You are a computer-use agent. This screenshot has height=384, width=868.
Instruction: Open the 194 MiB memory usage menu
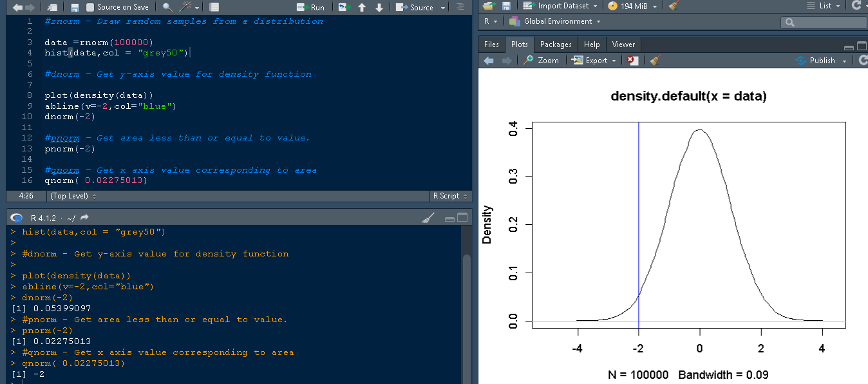632,6
